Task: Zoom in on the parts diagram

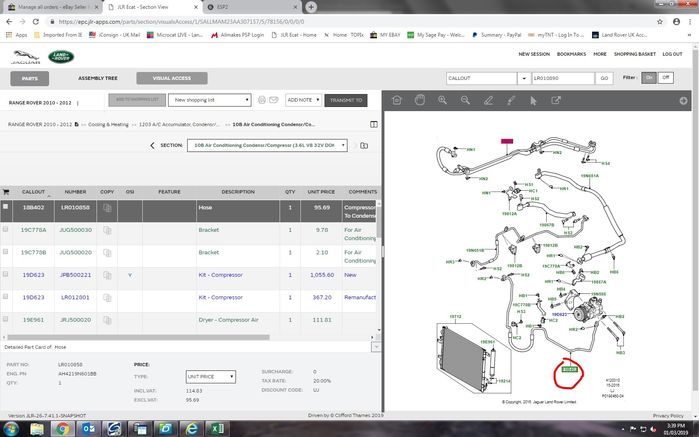Action: [x=442, y=100]
